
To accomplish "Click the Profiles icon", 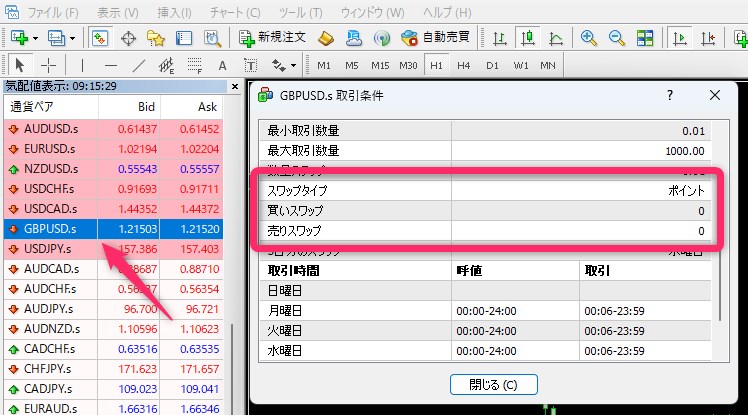I will 56,38.
